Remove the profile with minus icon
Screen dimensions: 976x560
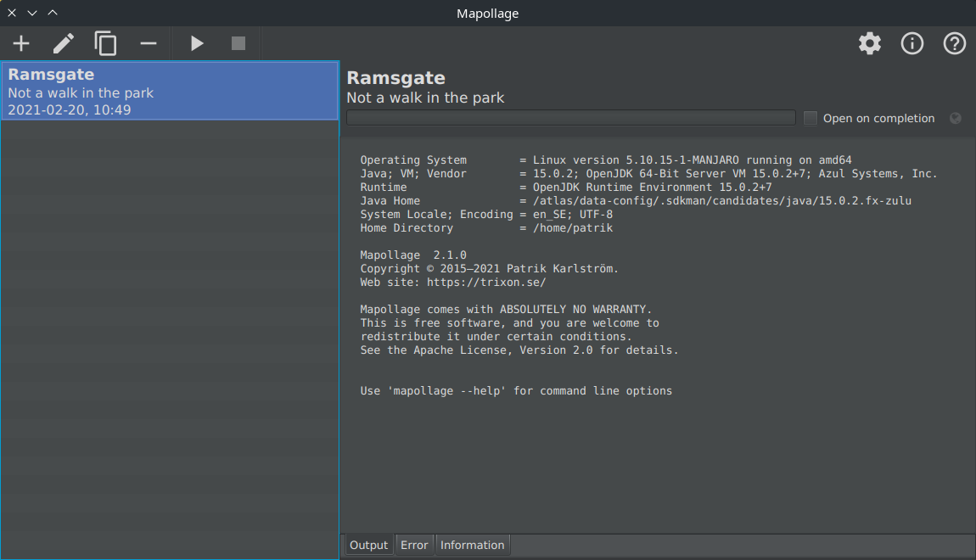click(149, 43)
